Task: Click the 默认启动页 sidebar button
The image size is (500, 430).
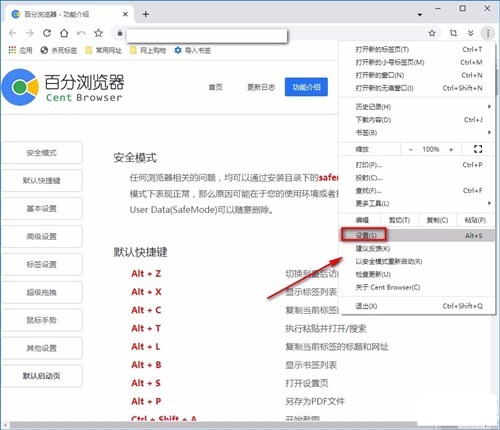Action: (42, 376)
